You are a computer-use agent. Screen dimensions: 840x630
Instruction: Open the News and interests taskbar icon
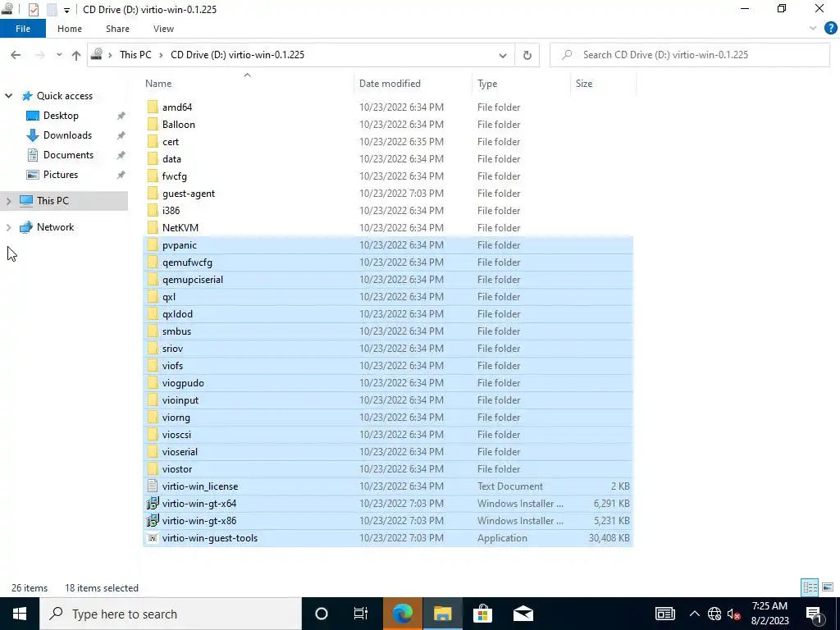tap(664, 614)
